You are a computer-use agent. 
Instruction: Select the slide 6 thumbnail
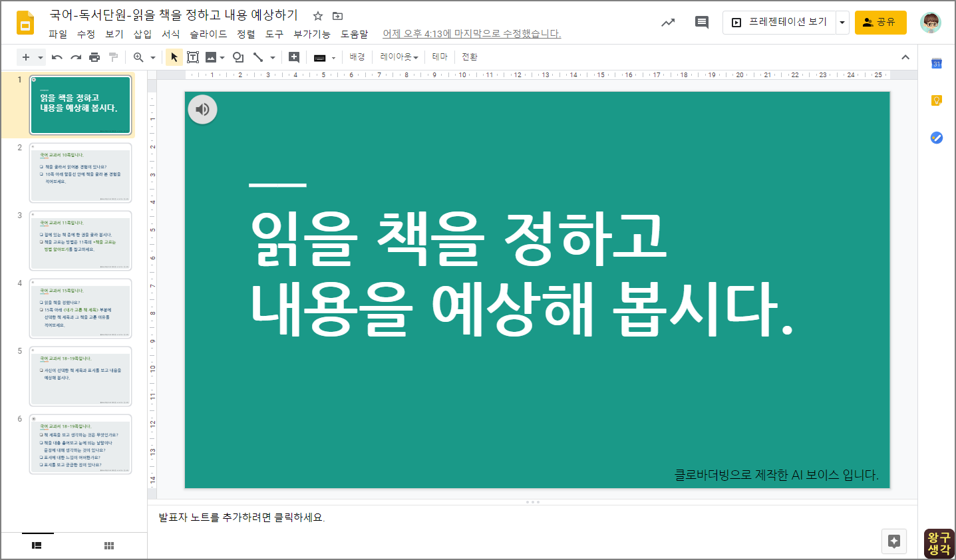pos(80,444)
